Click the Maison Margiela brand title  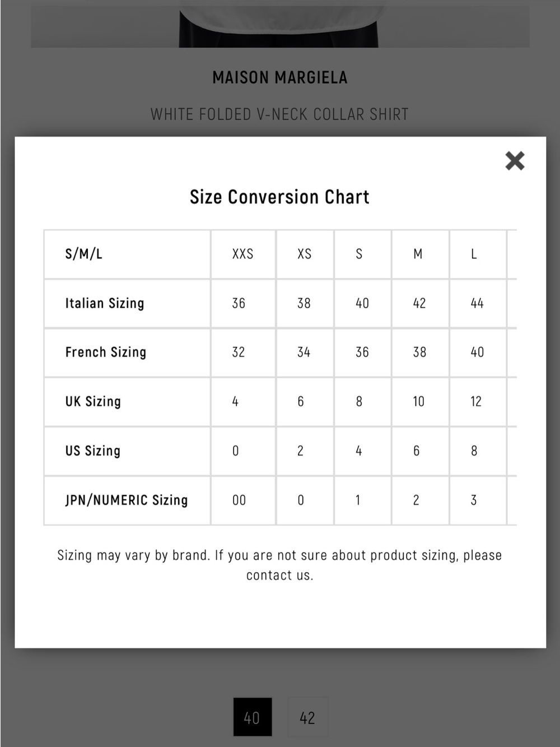tap(280, 77)
